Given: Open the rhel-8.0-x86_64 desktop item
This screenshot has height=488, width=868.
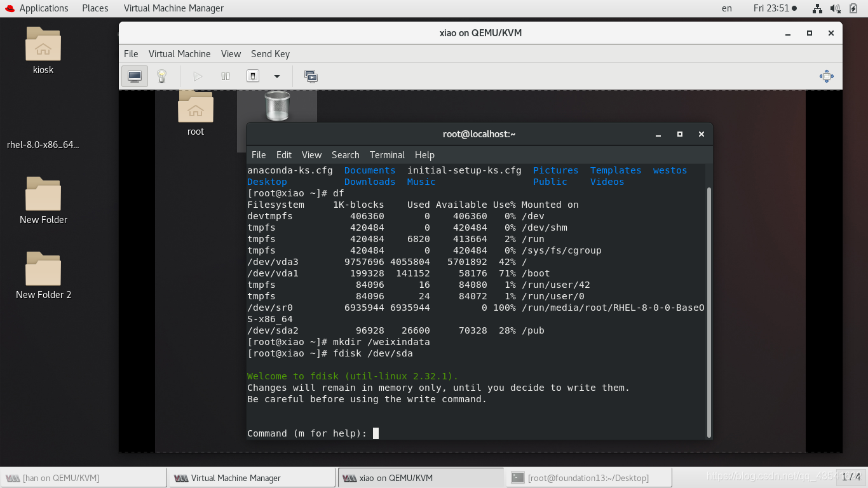Looking at the screenshot, I should tap(43, 144).
